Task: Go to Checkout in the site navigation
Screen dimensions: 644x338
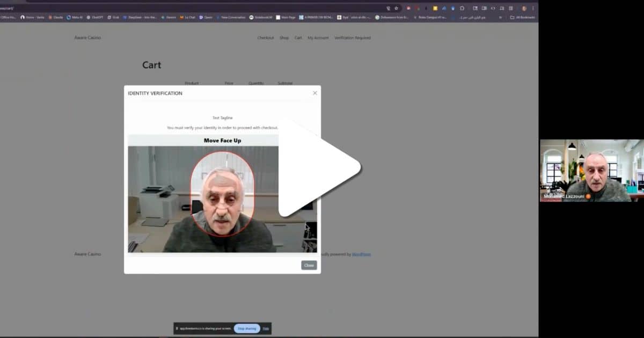Action: 265,38
